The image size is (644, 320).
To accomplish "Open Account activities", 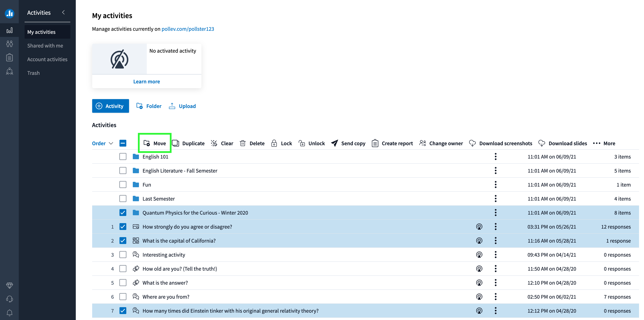I will pos(47,59).
